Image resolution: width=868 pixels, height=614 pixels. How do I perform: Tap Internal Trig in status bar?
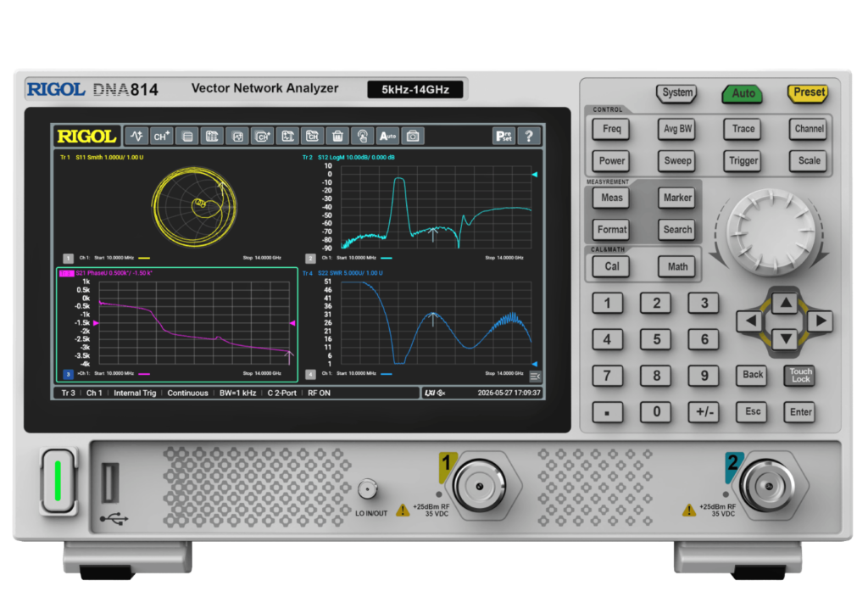click(x=135, y=394)
